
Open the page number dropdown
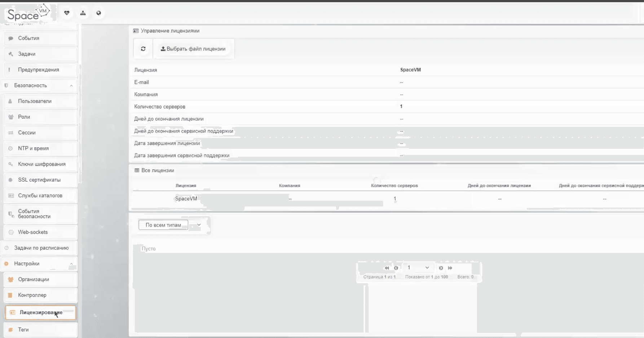(418, 267)
